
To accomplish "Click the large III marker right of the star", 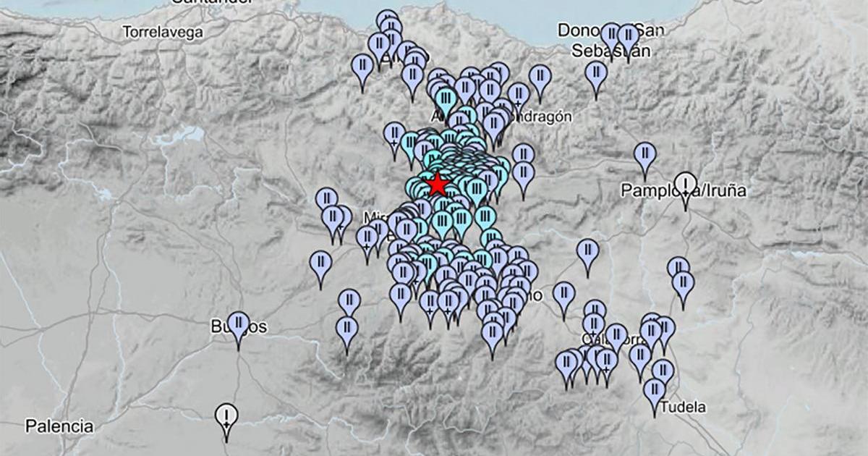I will click(475, 191).
